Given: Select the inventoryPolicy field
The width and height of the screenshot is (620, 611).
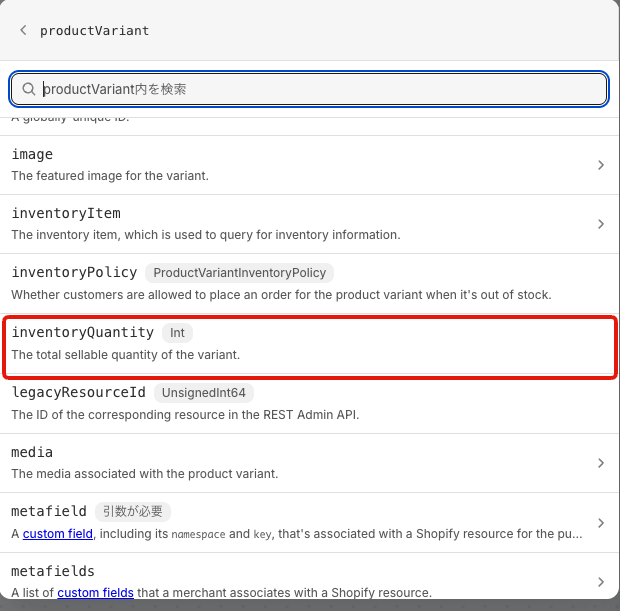Looking at the screenshot, I should [x=74, y=273].
